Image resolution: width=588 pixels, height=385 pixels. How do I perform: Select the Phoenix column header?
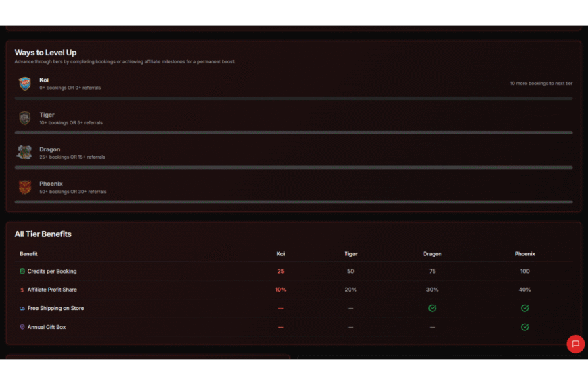pos(524,254)
